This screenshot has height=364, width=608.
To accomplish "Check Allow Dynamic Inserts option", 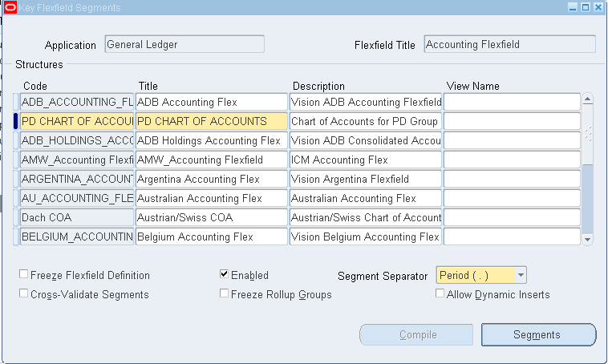I will coord(440,294).
